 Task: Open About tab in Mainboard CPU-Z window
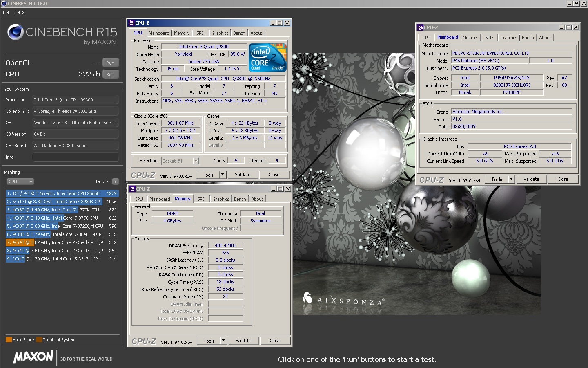(x=545, y=38)
